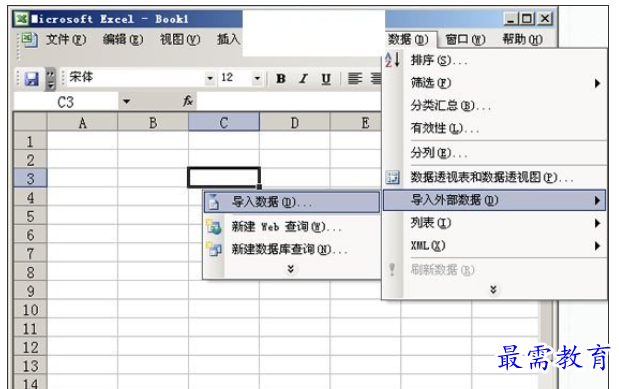Screen dimensions: 619x389
Task: Expand the 筛选 (F) Filter submenu
Action: (x=597, y=83)
